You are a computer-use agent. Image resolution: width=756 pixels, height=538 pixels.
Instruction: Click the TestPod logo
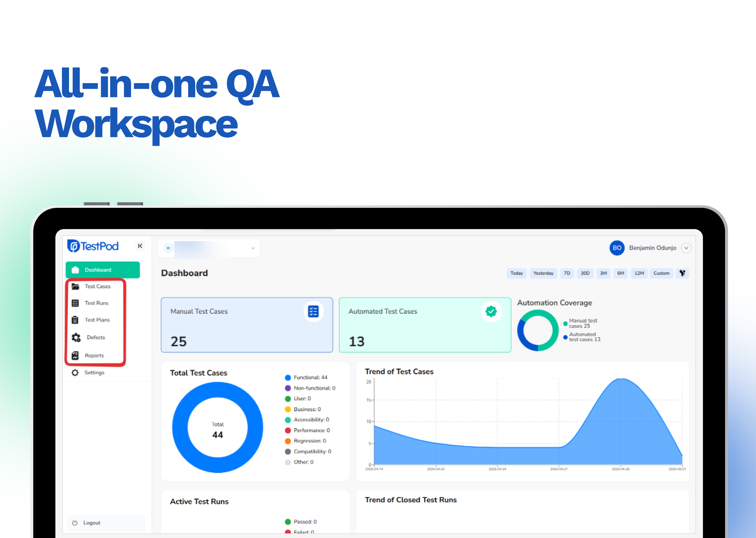[93, 246]
